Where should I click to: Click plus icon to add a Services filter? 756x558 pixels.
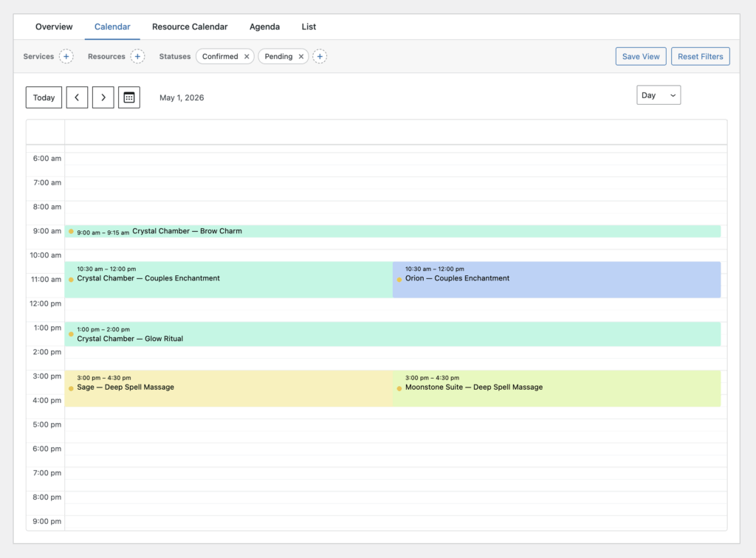pos(66,56)
